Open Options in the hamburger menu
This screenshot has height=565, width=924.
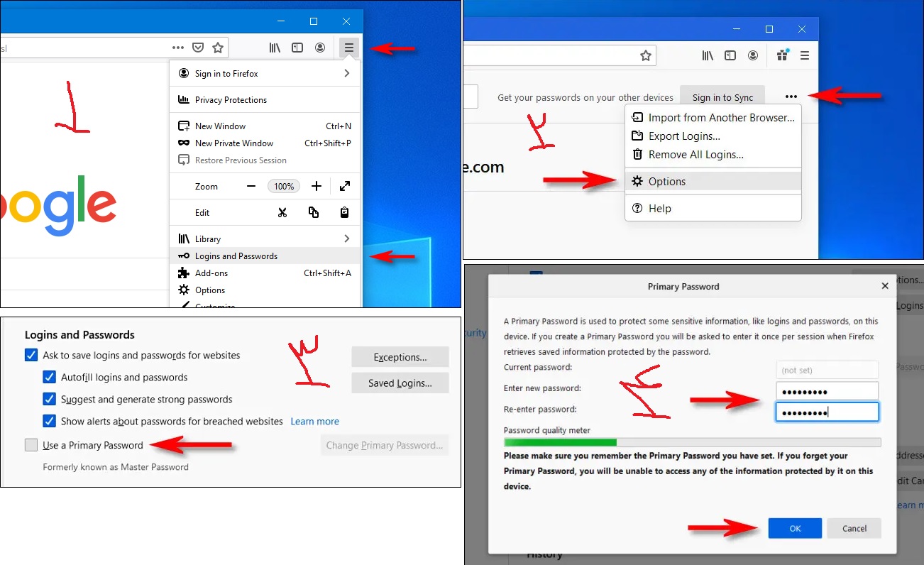[x=265, y=290]
